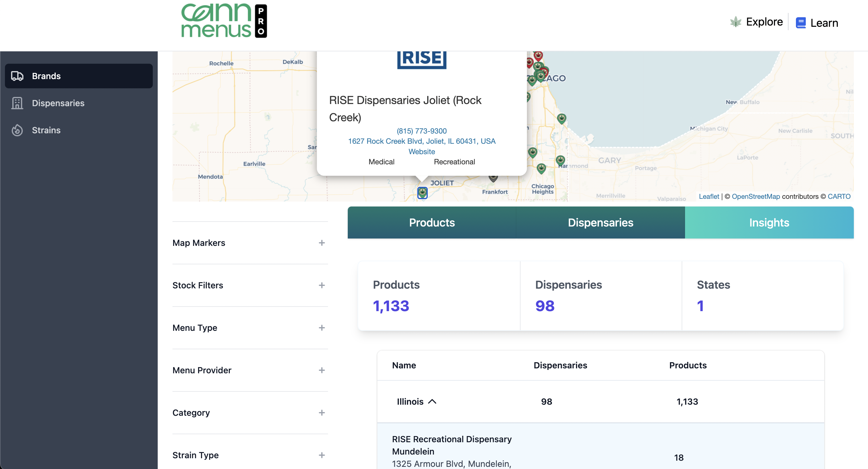Open the Strains sidebar section
868x469 pixels.
tap(79, 130)
